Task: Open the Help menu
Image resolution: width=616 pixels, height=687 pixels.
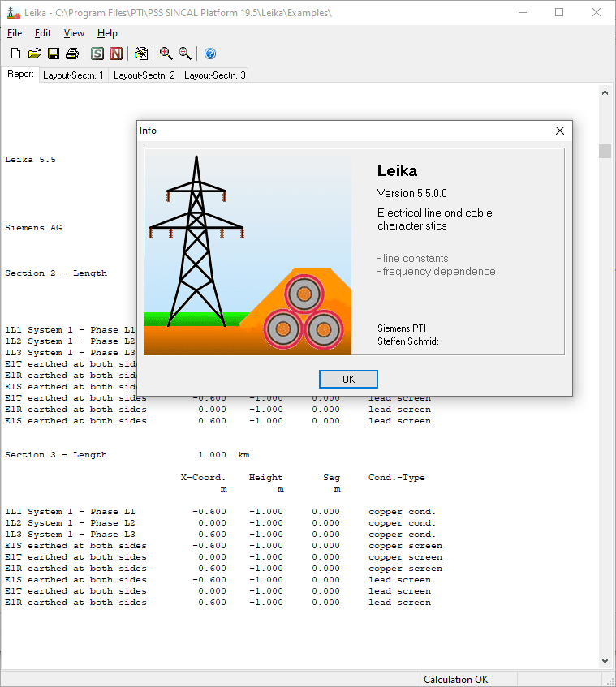Action: point(107,33)
